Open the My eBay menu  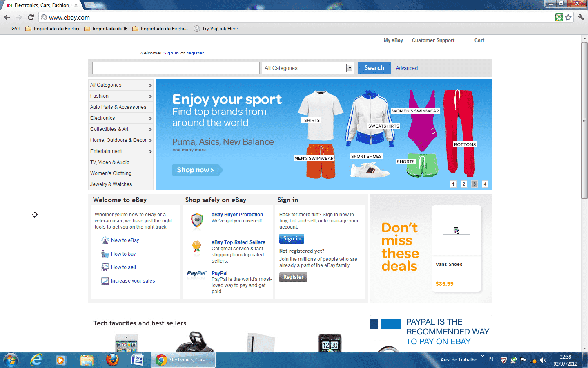click(x=393, y=40)
